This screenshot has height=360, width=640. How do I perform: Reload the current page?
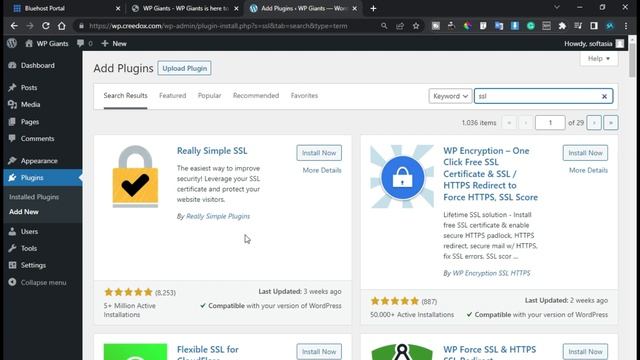pyautogui.click(x=46, y=26)
